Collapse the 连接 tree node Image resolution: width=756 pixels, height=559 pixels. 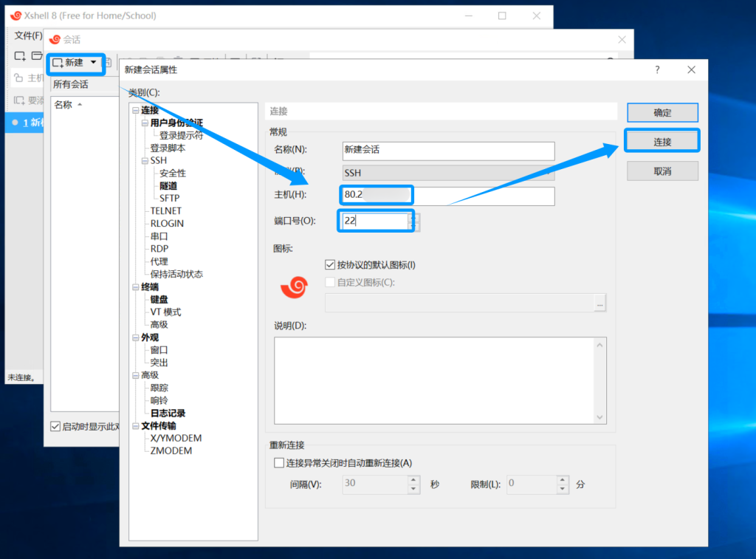[x=135, y=111]
